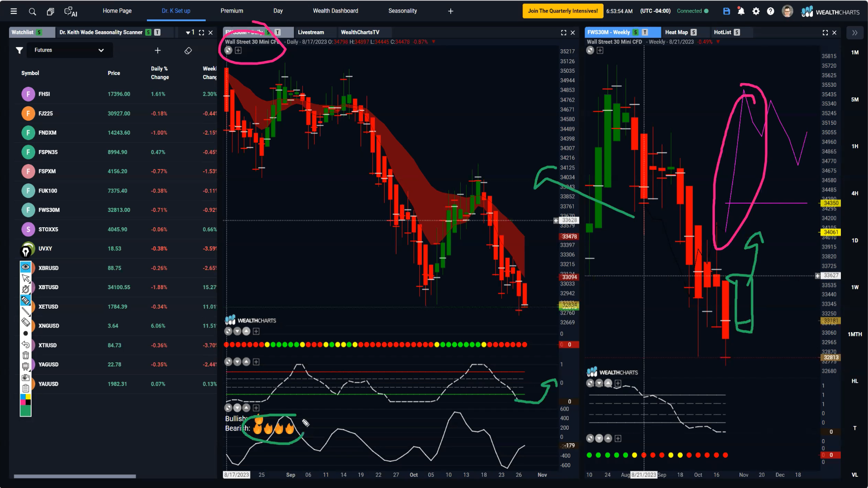The height and width of the screenshot is (488, 868).
Task: Open the Futures watchlist dropdown
Action: [69, 50]
